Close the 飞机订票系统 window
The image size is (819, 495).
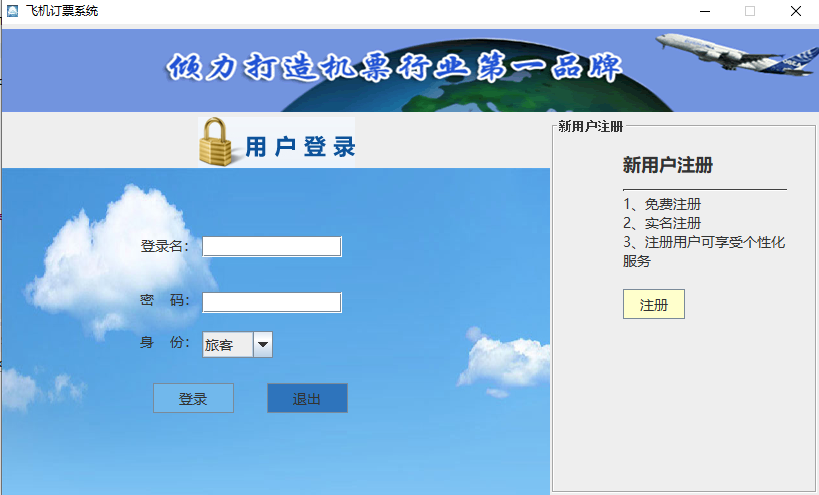tap(795, 11)
